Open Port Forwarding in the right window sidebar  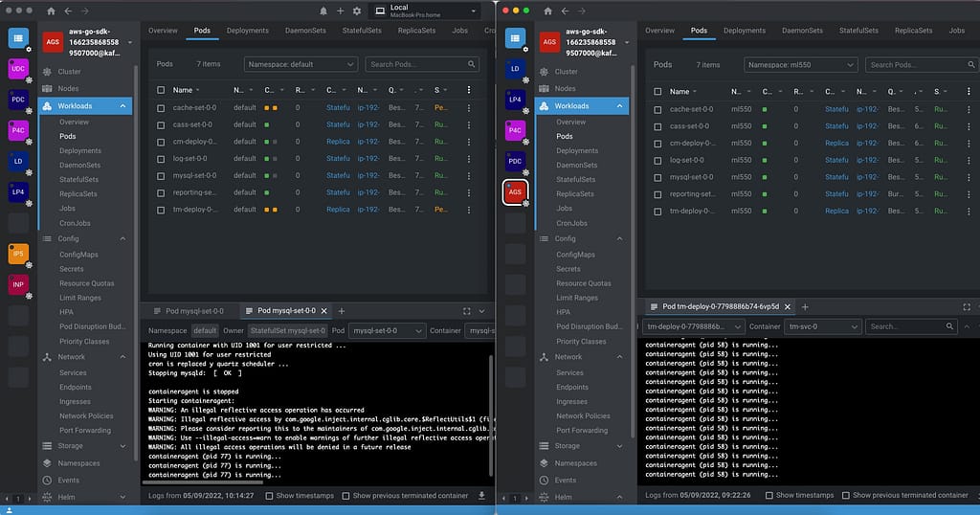(x=582, y=431)
